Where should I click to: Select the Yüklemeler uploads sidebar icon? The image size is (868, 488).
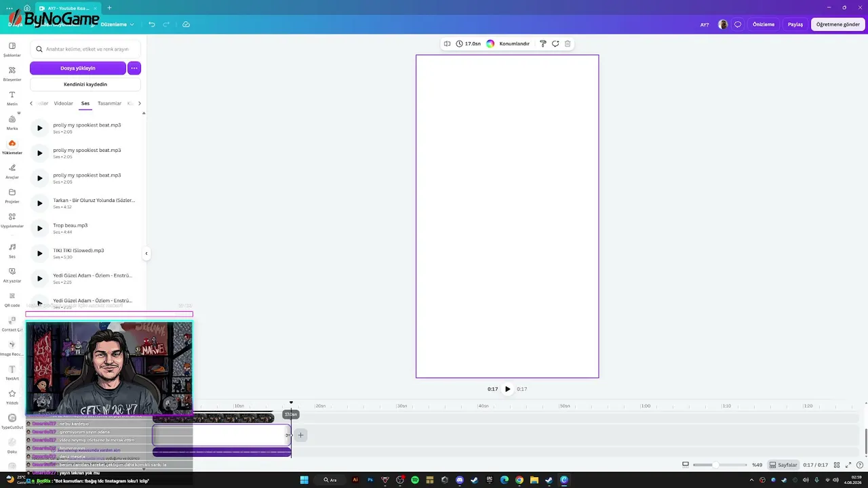[x=12, y=146]
